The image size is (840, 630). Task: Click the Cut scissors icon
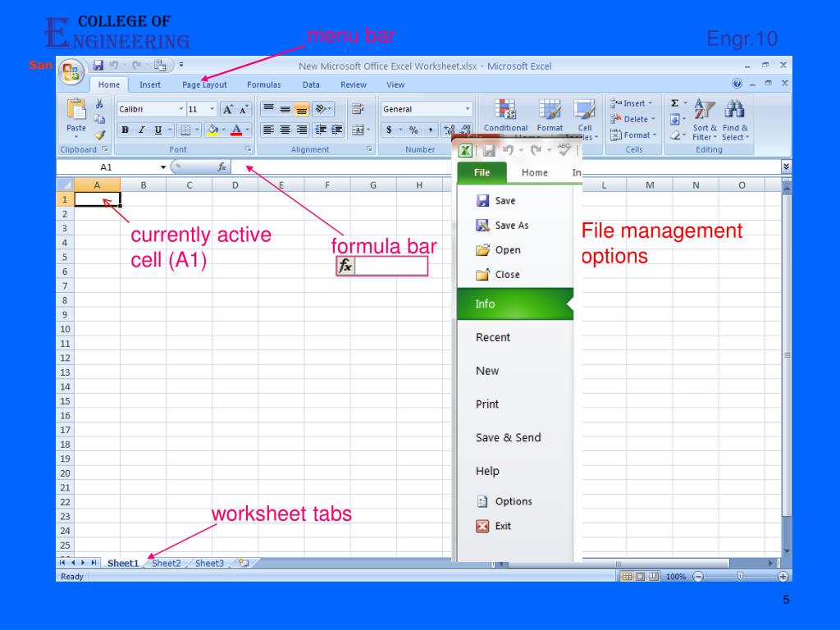tap(99, 104)
